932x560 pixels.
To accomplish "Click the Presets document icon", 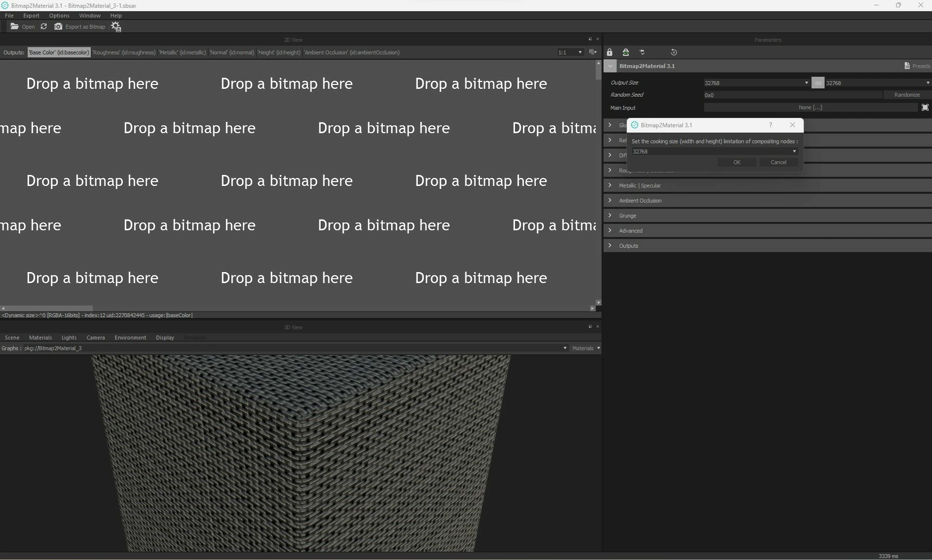I will (x=907, y=66).
